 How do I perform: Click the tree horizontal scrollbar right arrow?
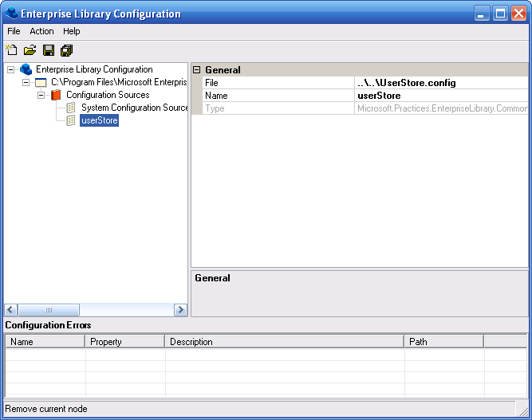click(x=180, y=310)
